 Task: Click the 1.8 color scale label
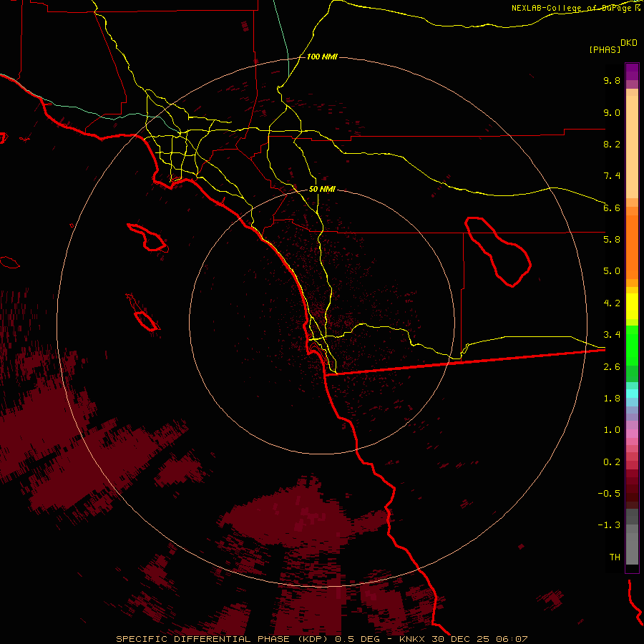pos(612,399)
